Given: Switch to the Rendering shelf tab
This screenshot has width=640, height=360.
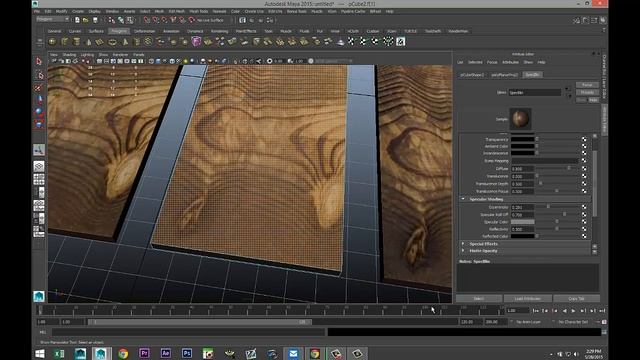Looking at the screenshot, I should coord(220,31).
